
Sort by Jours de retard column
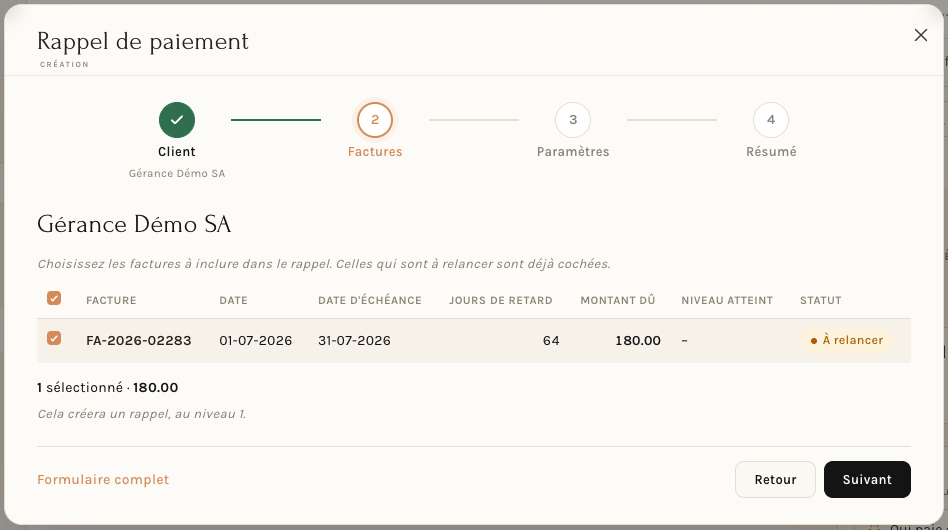(x=501, y=300)
